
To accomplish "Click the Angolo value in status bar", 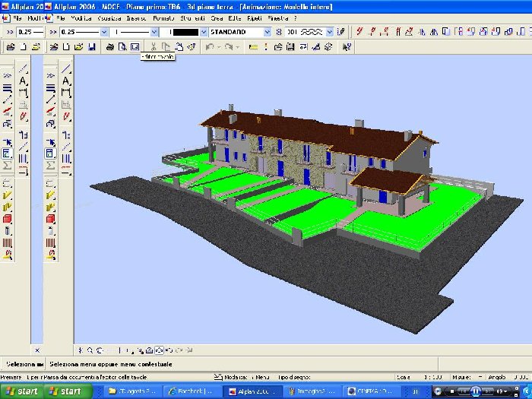I will point(519,377).
